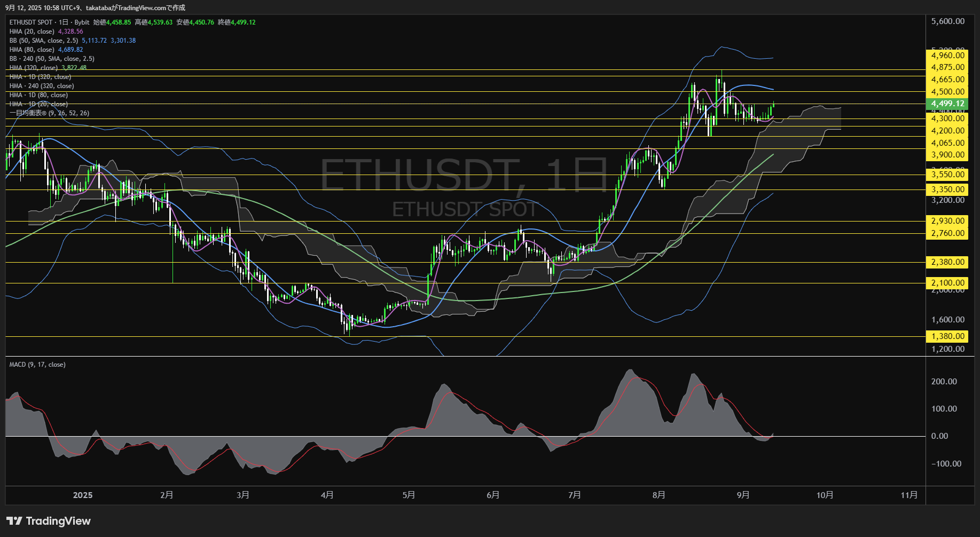Click the 11月 label on the time axis
The image size is (980, 537).
coord(910,495)
